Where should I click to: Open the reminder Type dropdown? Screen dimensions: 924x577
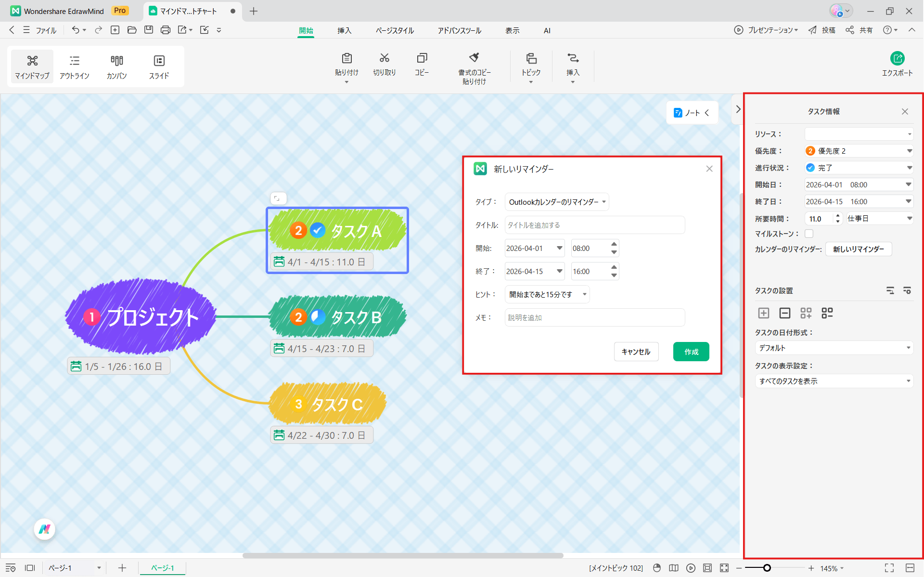tap(556, 202)
